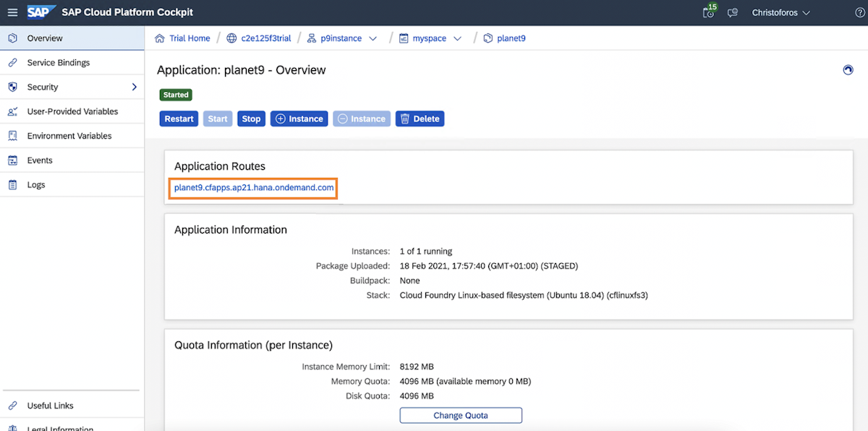Click the globe icon in breadcrumb
Screen dimensions: 868x431
coord(231,38)
